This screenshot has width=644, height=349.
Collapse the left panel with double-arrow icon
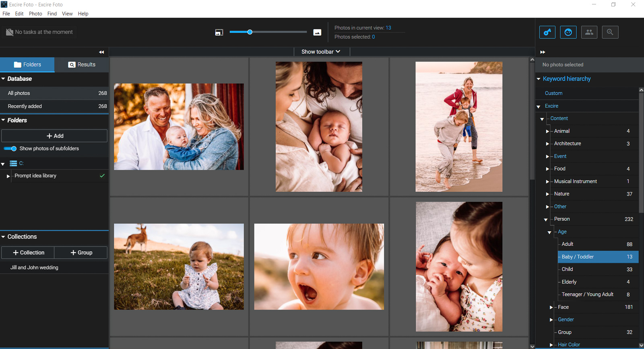(101, 52)
